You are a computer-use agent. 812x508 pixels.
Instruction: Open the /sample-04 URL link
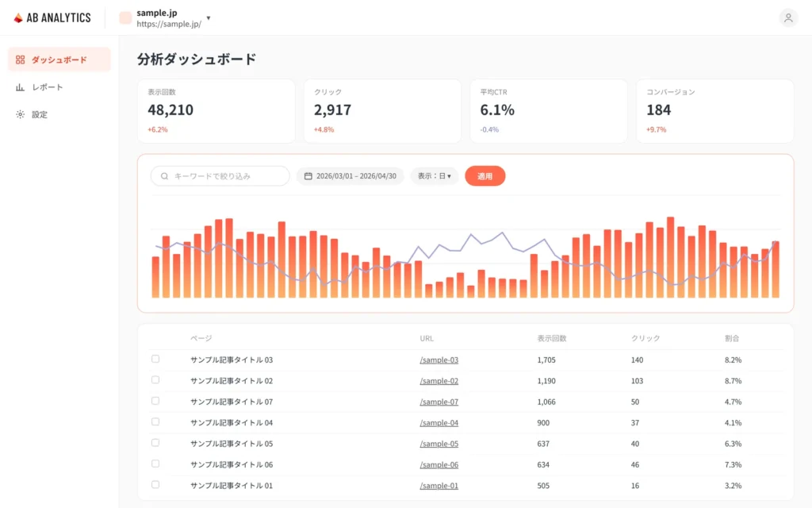pyautogui.click(x=439, y=423)
